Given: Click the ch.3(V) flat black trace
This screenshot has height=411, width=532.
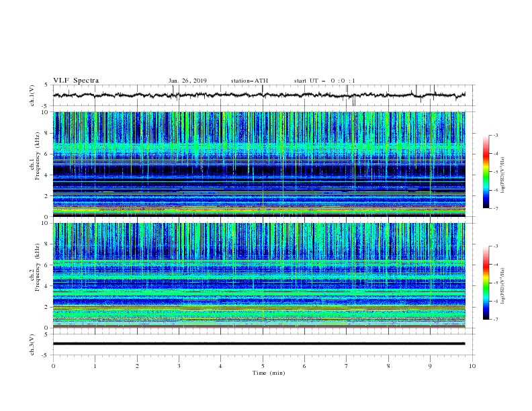Looking at the screenshot, I should pyautogui.click(x=259, y=344).
